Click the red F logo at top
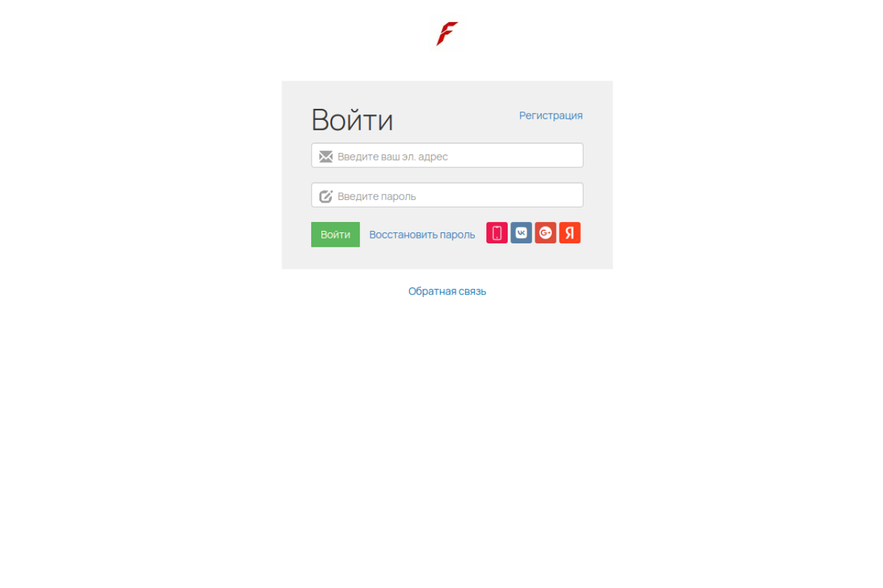 tap(447, 34)
